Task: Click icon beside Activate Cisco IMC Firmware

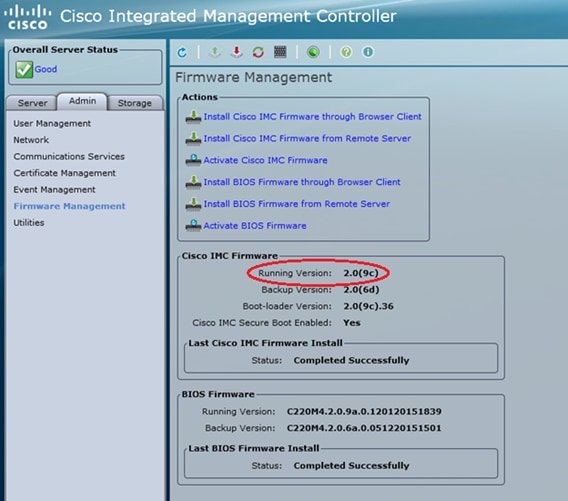Action: (x=193, y=160)
